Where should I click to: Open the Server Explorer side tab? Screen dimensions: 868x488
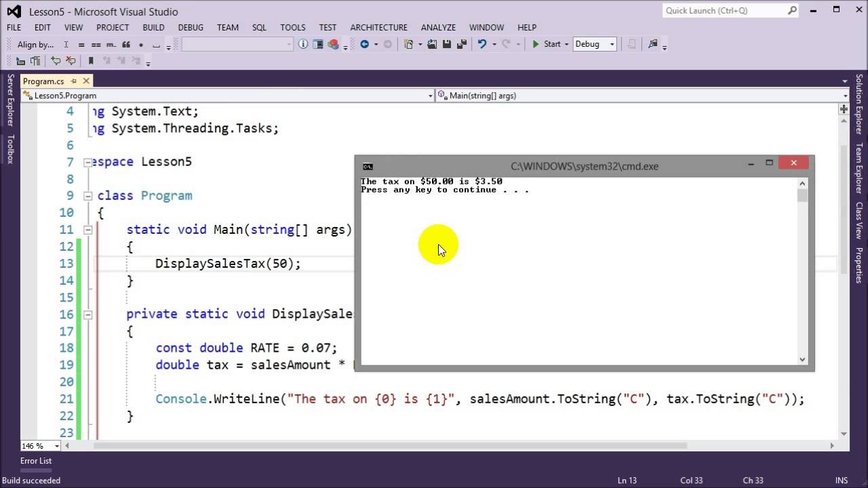[x=10, y=100]
